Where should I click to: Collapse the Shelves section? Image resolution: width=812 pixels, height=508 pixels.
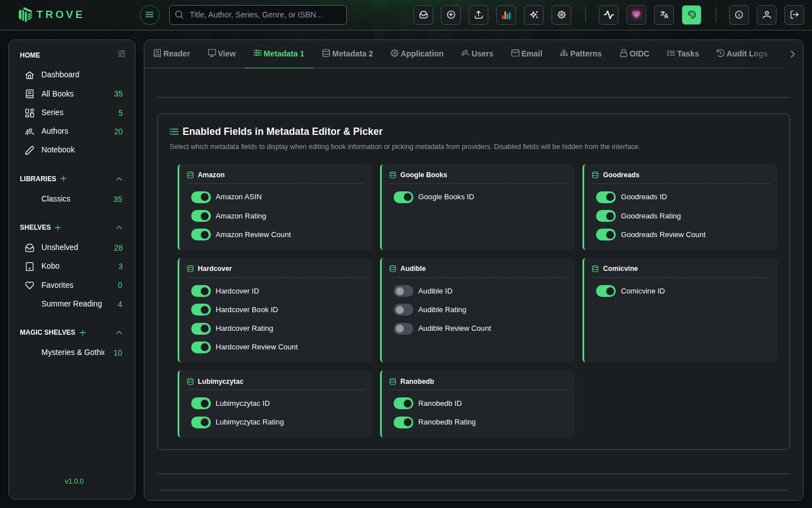pyautogui.click(x=119, y=227)
